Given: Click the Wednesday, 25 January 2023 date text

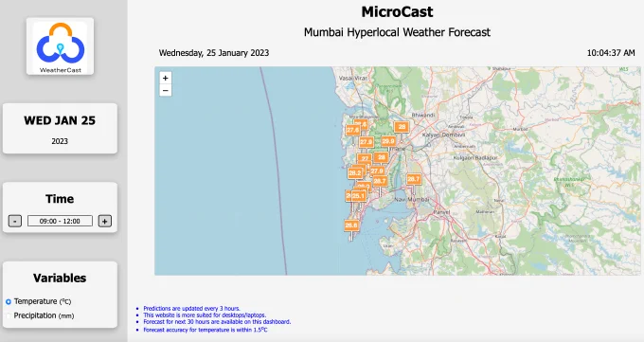Looking at the screenshot, I should [x=214, y=53].
